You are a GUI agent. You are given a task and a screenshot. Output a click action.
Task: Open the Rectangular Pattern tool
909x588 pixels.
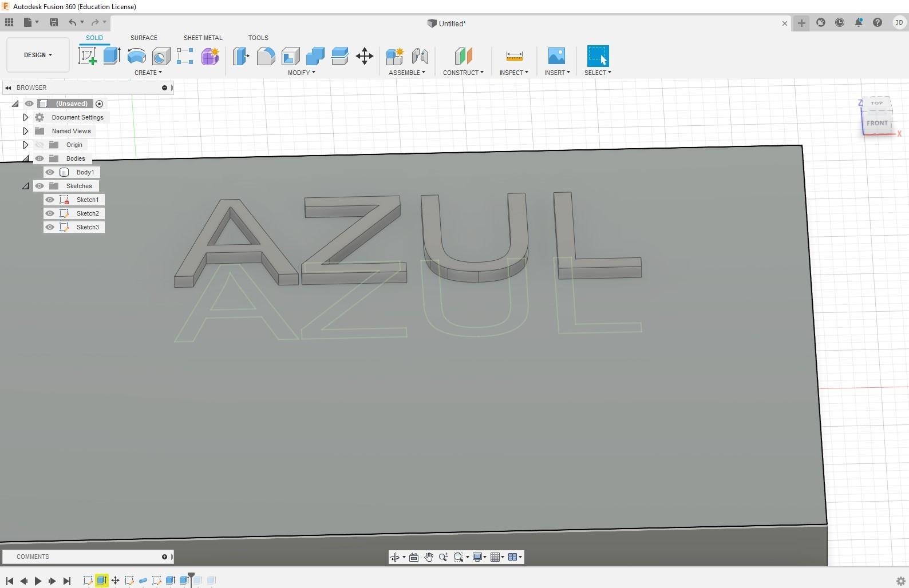tap(185, 56)
